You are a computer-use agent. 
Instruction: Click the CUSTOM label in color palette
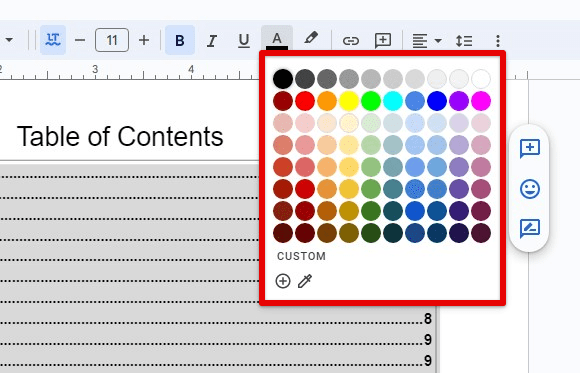click(x=301, y=256)
